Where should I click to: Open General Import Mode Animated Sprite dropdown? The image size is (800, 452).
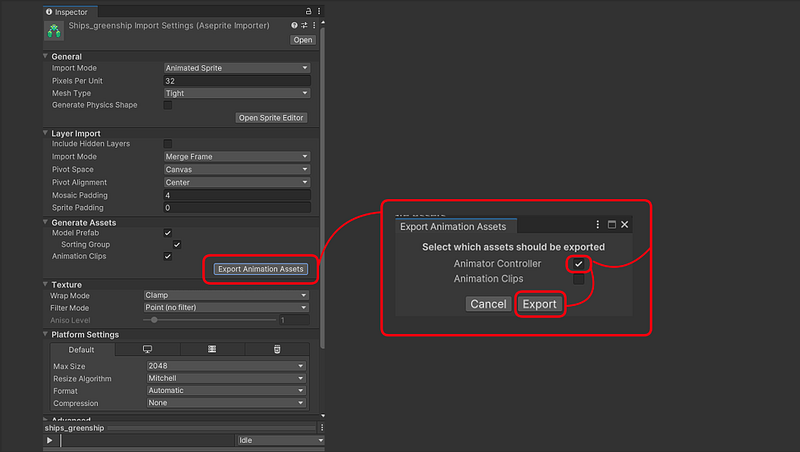[x=237, y=68]
